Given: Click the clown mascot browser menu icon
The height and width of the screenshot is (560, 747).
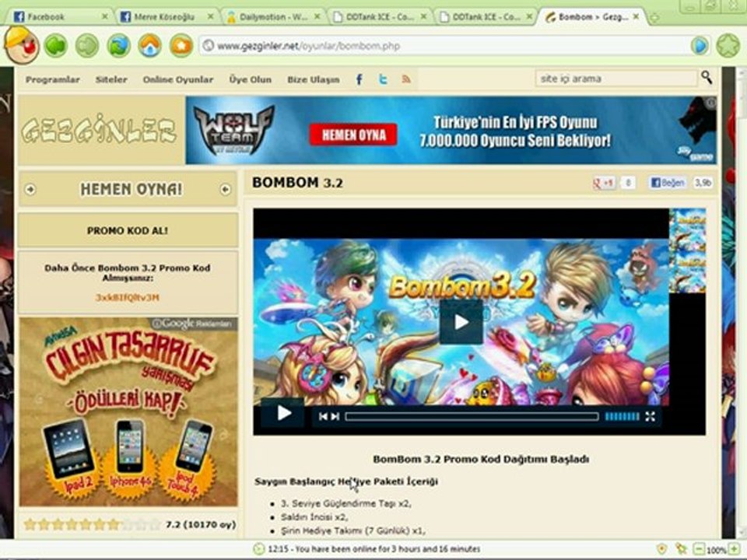Looking at the screenshot, I should (x=21, y=45).
